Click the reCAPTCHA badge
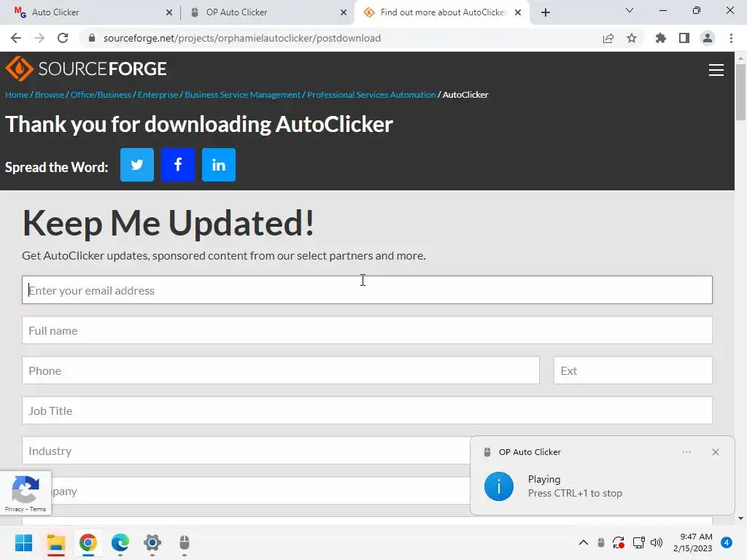 click(26, 494)
